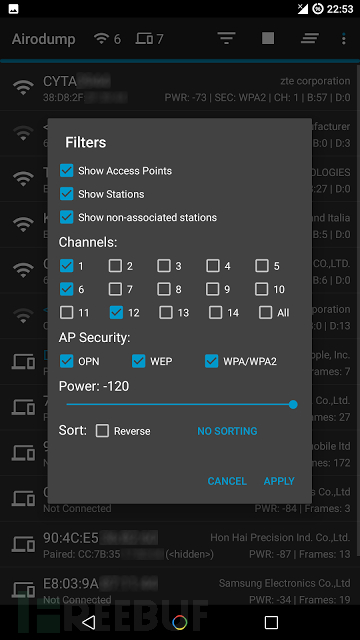Toggle Show Stations checkbox
The width and height of the screenshot is (360, 640).
tap(67, 194)
